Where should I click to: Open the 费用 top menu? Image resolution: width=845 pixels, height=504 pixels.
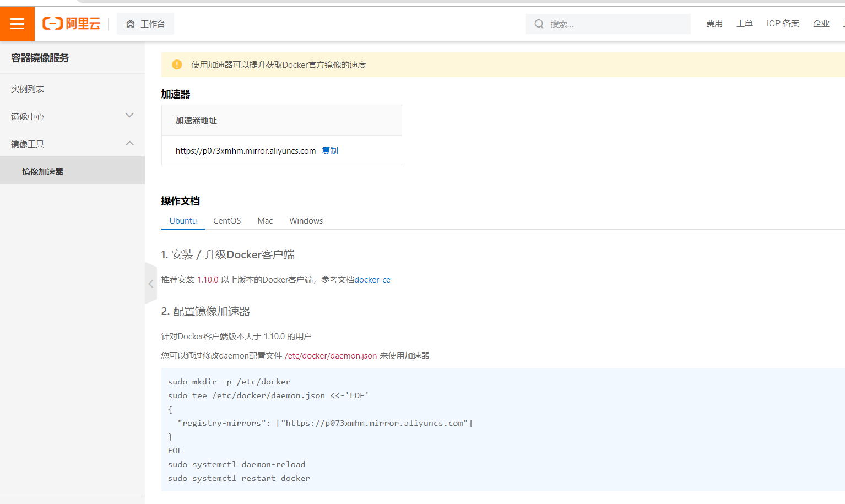pyautogui.click(x=714, y=24)
